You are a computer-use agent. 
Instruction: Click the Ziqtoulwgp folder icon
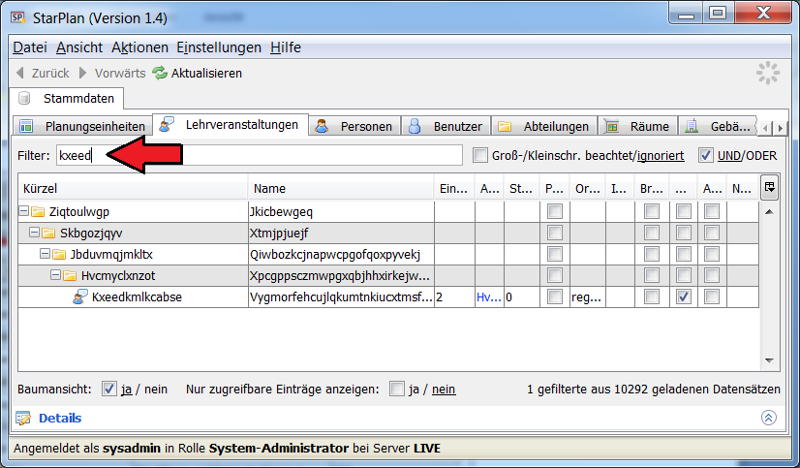click(x=38, y=211)
